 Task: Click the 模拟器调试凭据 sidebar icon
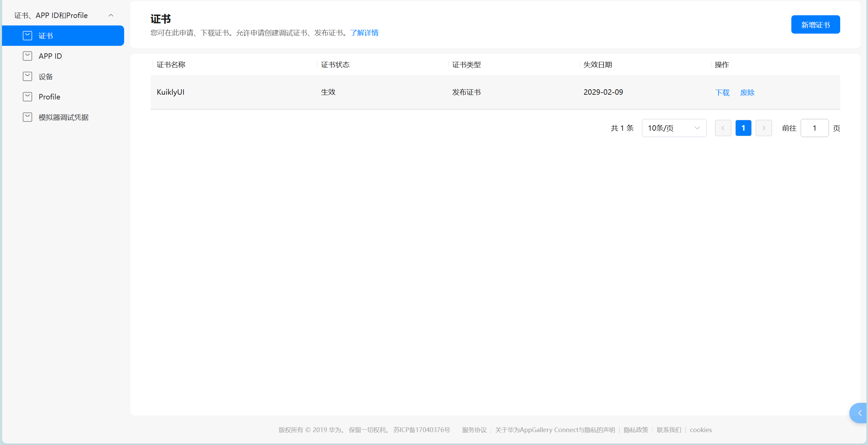coord(27,117)
